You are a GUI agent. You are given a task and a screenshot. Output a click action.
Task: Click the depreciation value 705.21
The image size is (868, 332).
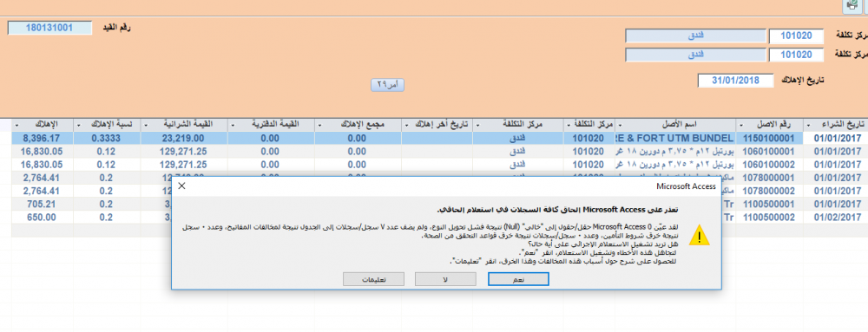[42, 205]
